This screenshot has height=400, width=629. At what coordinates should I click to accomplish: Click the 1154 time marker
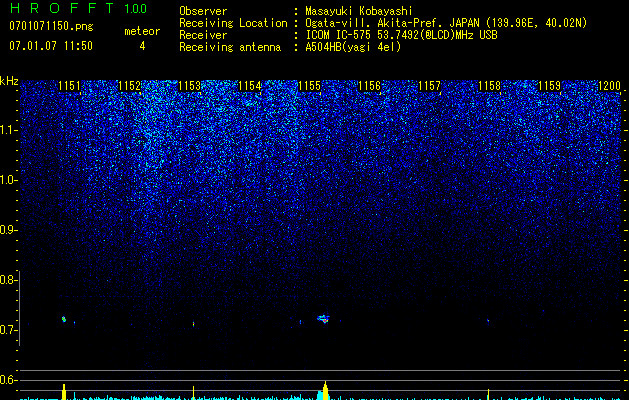[x=250, y=86]
